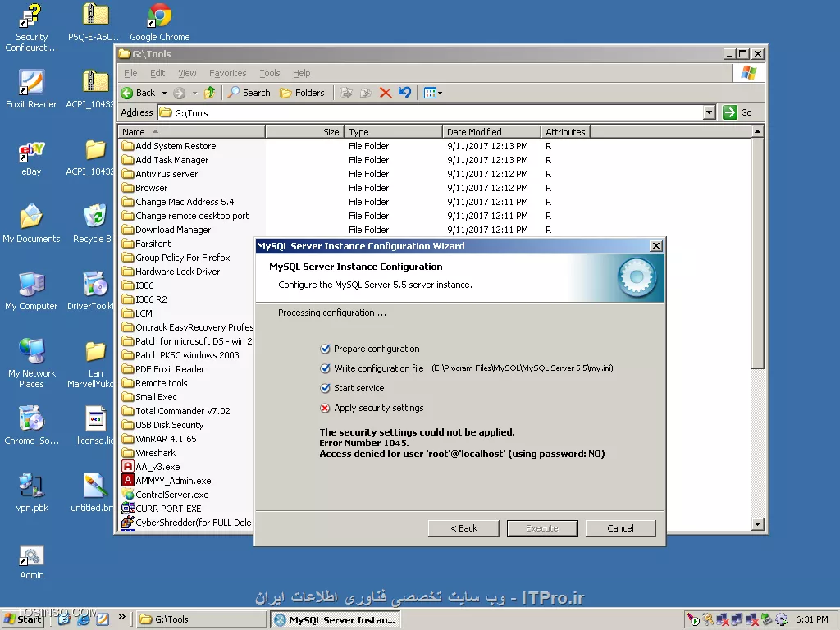Click the scrollbar down arrow in Explorer
Image resolution: width=840 pixels, height=630 pixels.
click(x=757, y=524)
